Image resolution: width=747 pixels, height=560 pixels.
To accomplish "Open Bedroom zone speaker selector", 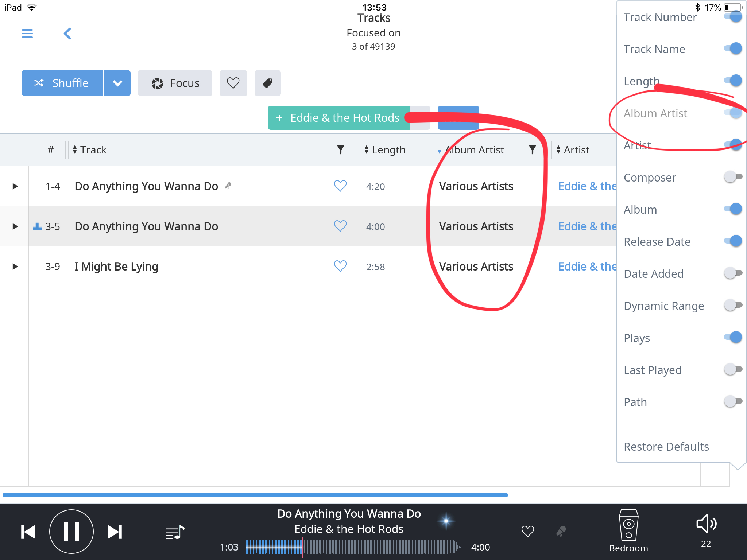I will coord(629,531).
